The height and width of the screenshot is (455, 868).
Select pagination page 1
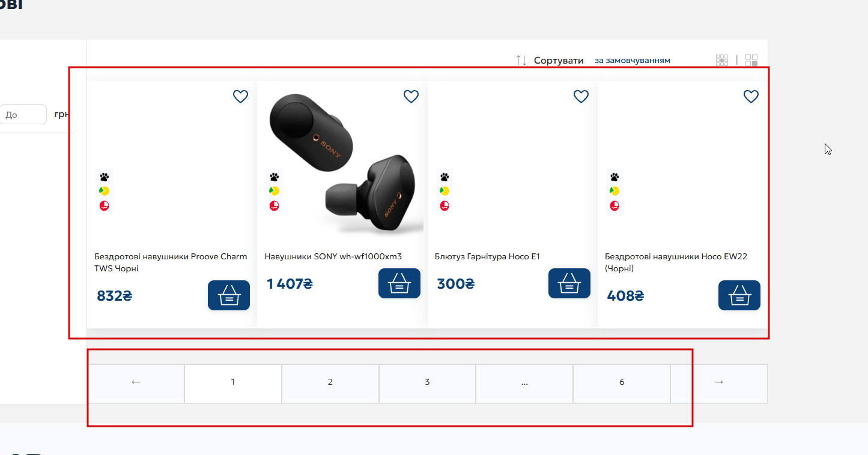pyautogui.click(x=233, y=384)
